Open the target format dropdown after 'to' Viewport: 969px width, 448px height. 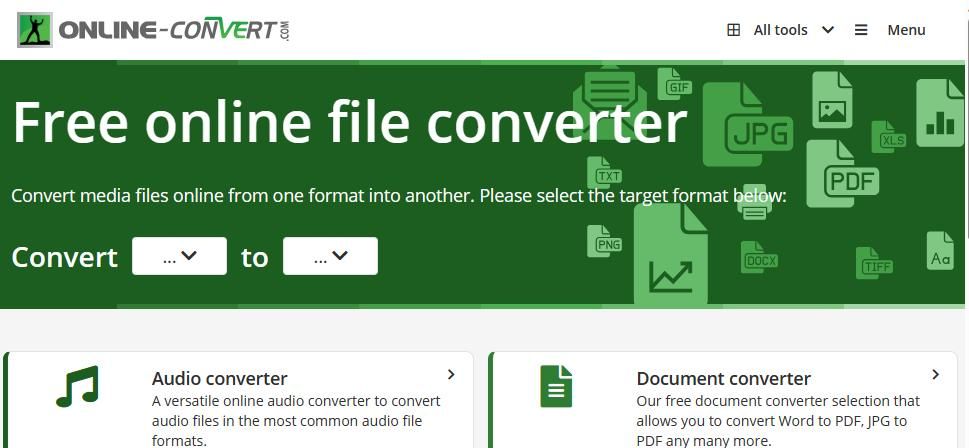tap(330, 256)
